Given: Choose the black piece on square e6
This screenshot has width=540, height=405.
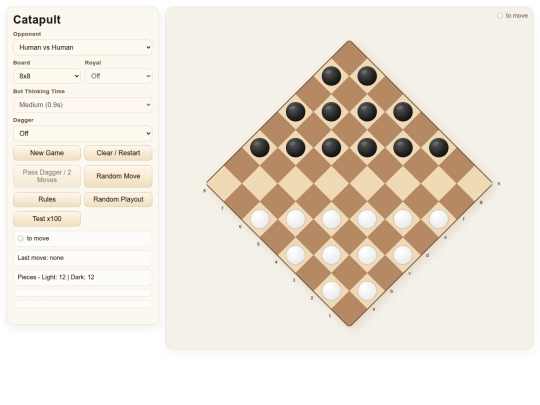Looking at the screenshot, I should coord(331,147).
